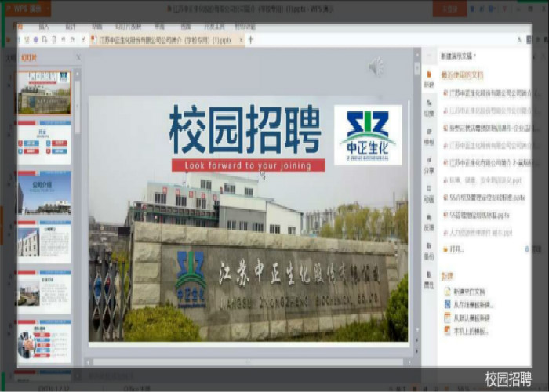Add a new document tab with plus
This screenshot has height=392, width=549.
[x=250, y=40]
